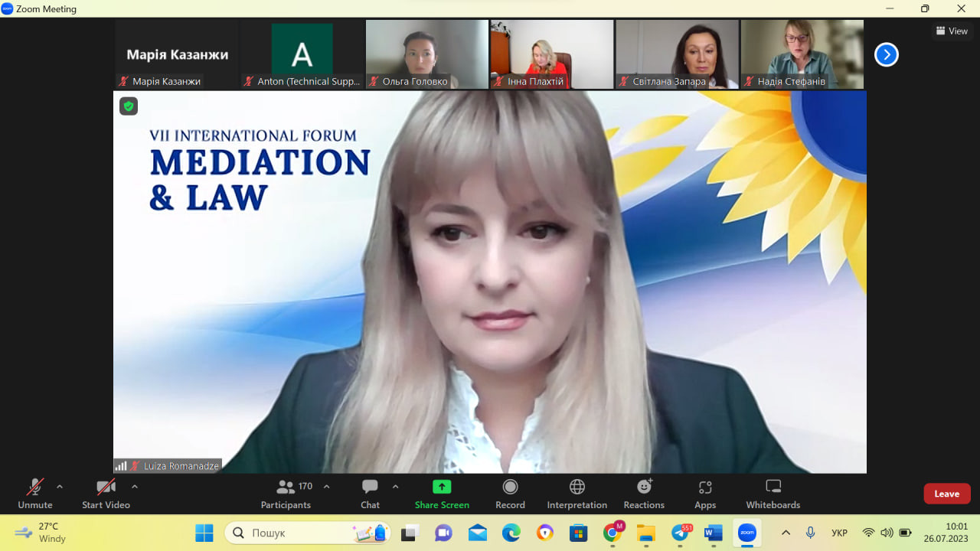The height and width of the screenshot is (551, 980).
Task: Show next participants with the blue arrow
Action: pos(887,54)
